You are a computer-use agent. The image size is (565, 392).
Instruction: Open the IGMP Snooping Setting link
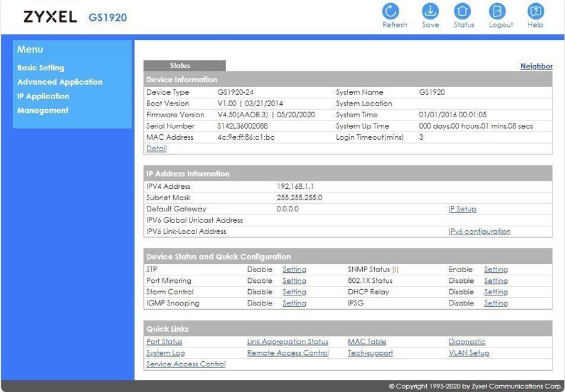(x=294, y=304)
